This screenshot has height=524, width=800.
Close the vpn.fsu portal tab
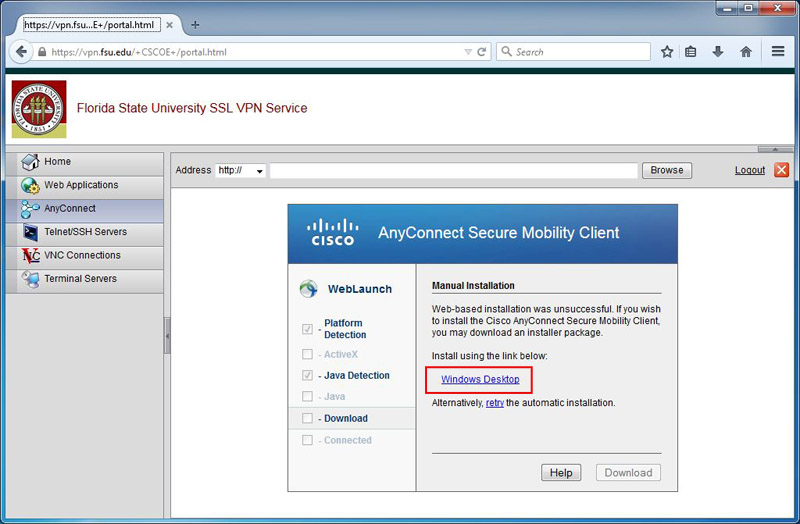[169, 24]
